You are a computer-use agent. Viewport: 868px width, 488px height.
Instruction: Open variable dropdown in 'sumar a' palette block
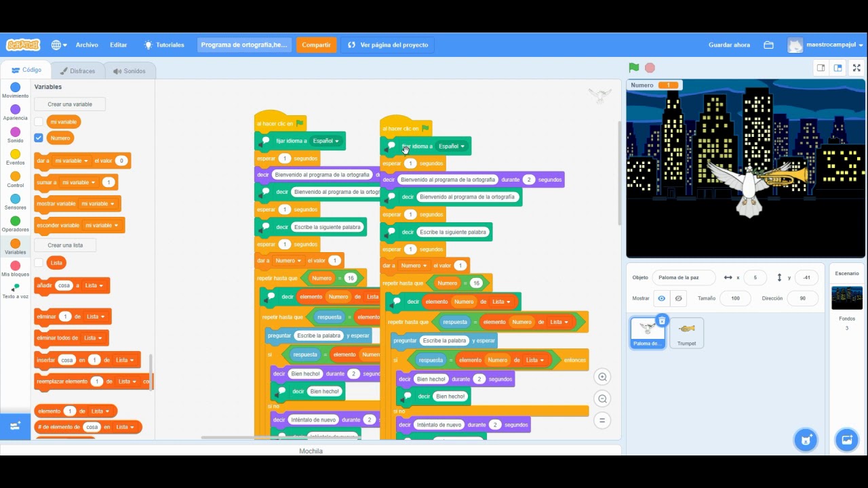click(x=79, y=182)
